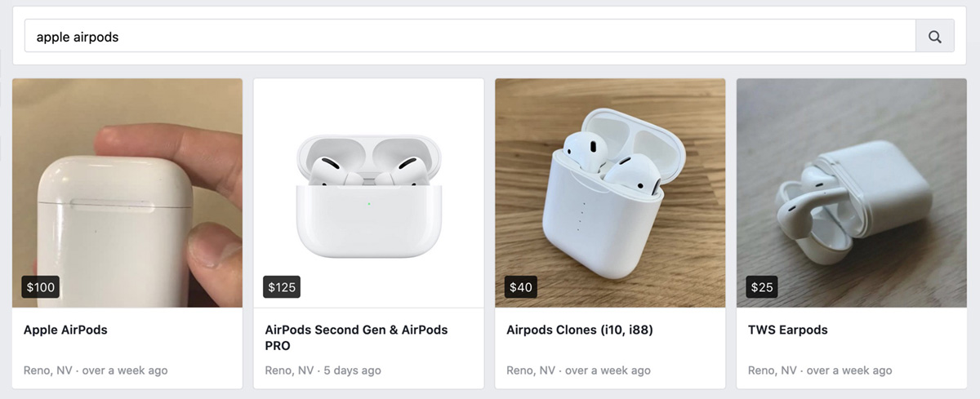Open the TWS Earpods listing photo
Viewport: 980px width, 399px height.
[x=851, y=193]
